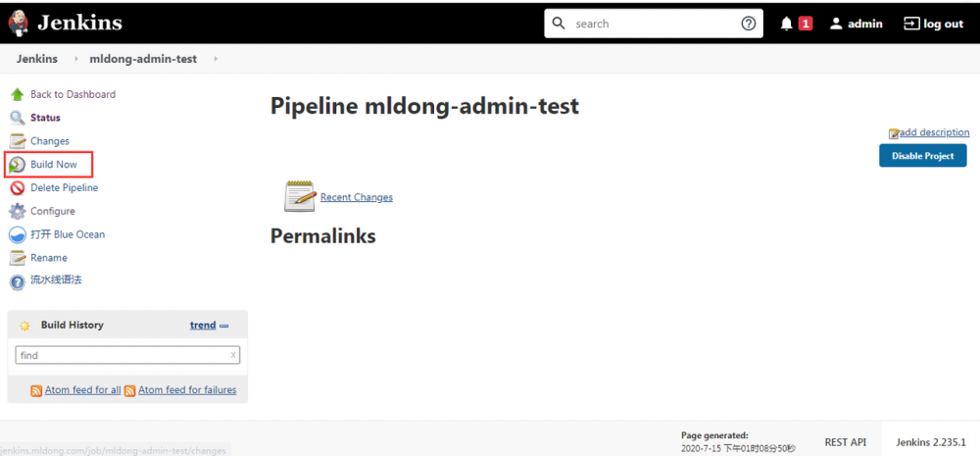The image size is (980, 456).
Task: Click the Recent Changes notepad icon
Action: pos(299,196)
